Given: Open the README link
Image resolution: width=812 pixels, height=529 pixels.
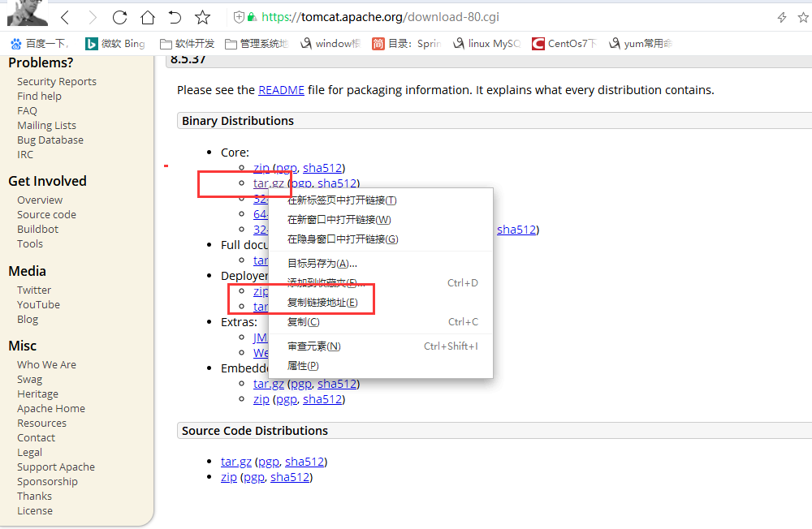Looking at the screenshot, I should pos(281,90).
